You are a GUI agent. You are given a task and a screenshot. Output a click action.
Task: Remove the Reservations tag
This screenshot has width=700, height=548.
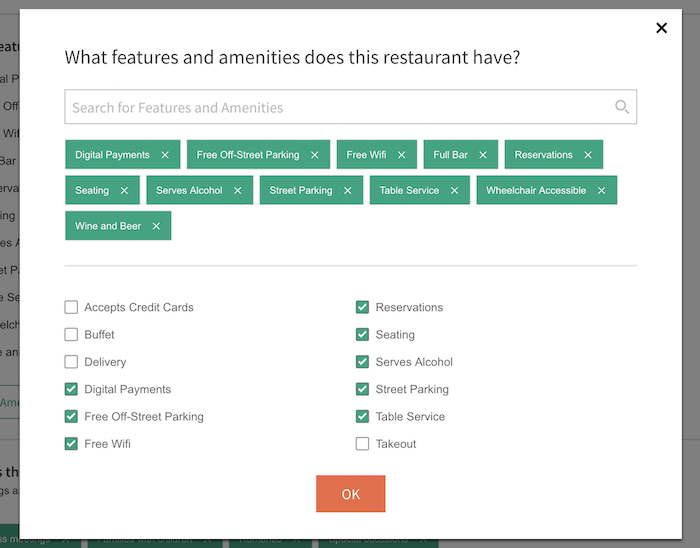coord(588,155)
